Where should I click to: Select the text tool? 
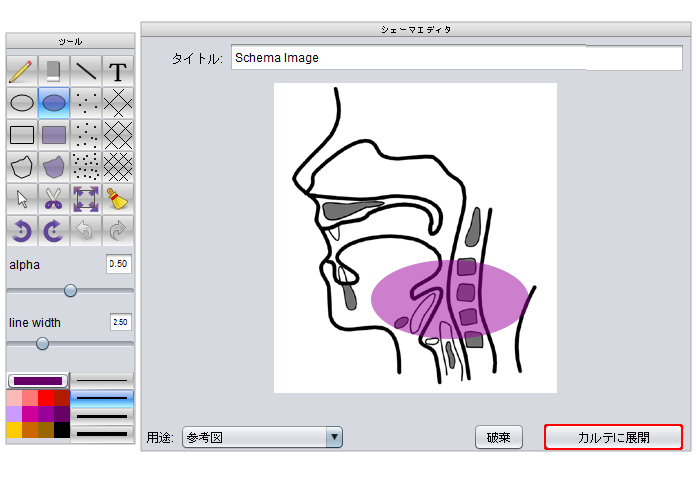(118, 71)
